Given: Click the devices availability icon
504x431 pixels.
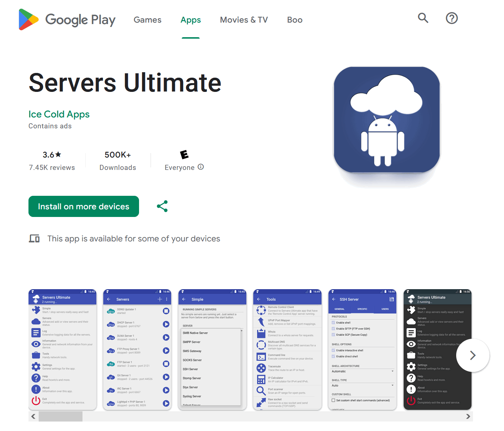Looking at the screenshot, I should (x=34, y=239).
